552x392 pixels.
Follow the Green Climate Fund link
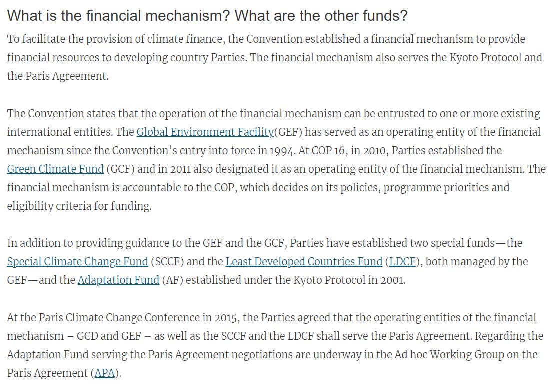point(55,169)
